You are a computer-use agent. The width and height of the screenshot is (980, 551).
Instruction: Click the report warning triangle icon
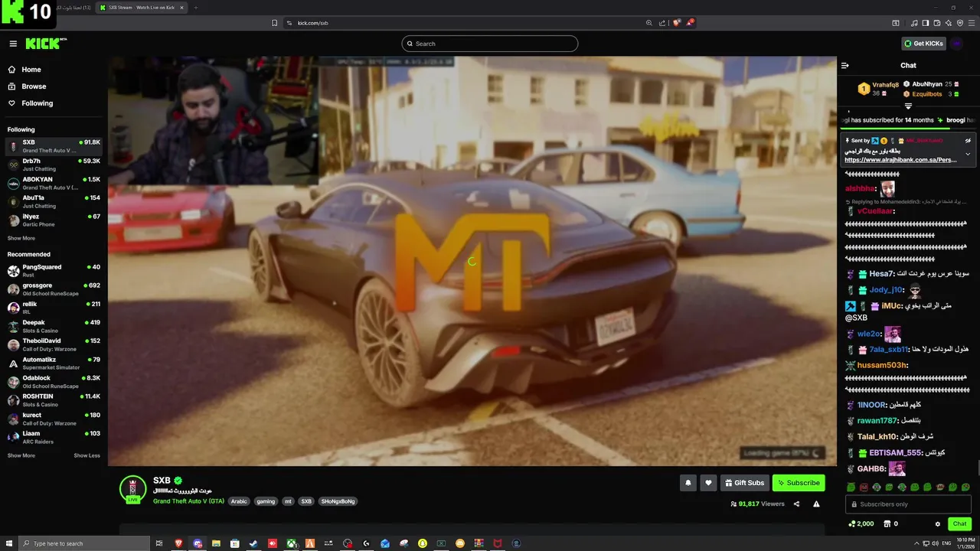[x=816, y=504]
